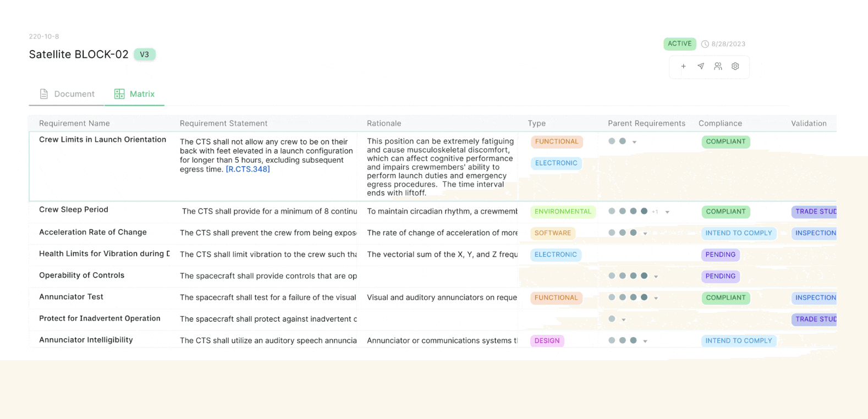Expand parent requirements for Operability of Controls

coord(656,277)
